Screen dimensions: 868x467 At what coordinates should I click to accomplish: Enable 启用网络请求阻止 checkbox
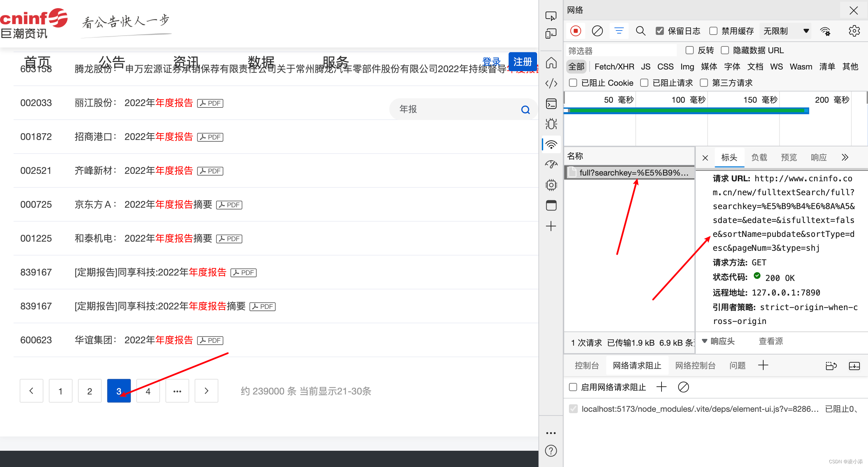coord(573,387)
